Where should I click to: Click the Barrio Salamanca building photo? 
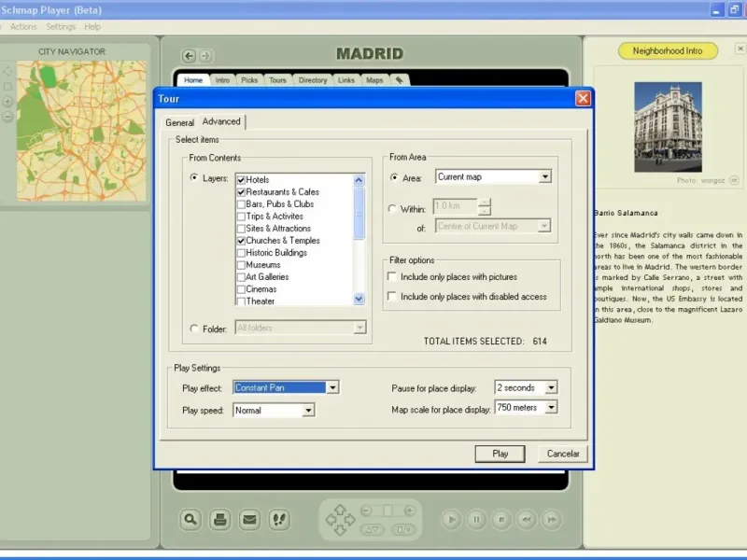point(667,127)
